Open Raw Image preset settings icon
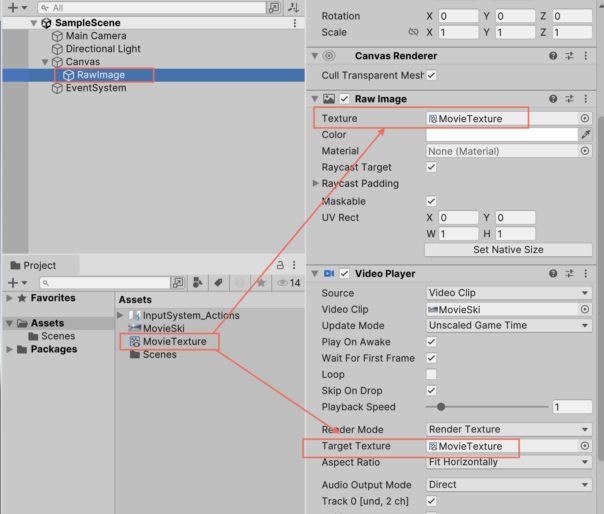Screen dimensions: 604x514 click(569, 99)
